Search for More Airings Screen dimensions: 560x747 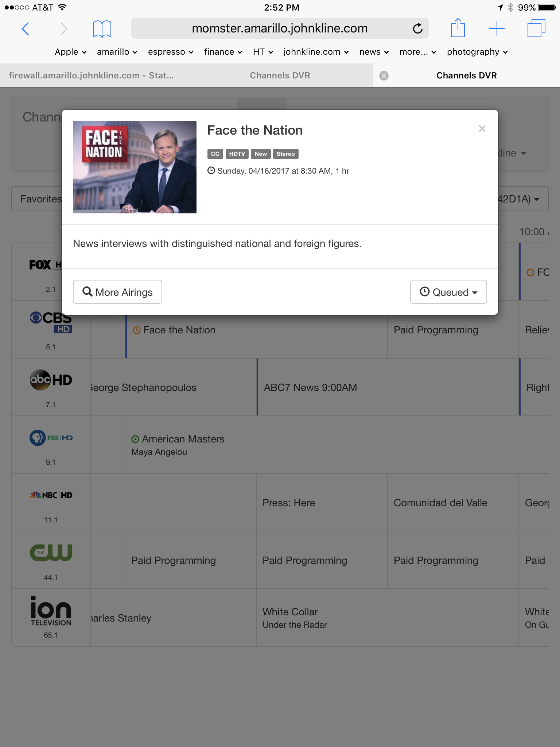click(x=117, y=292)
